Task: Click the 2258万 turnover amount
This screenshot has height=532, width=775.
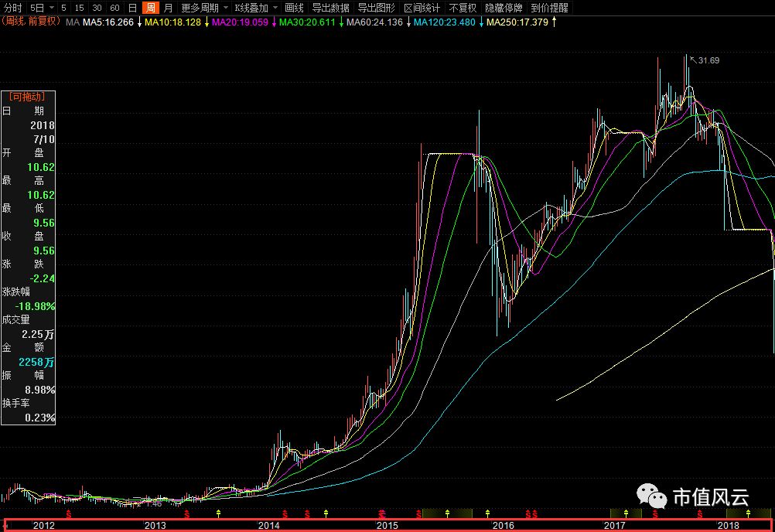Action: click(x=36, y=362)
